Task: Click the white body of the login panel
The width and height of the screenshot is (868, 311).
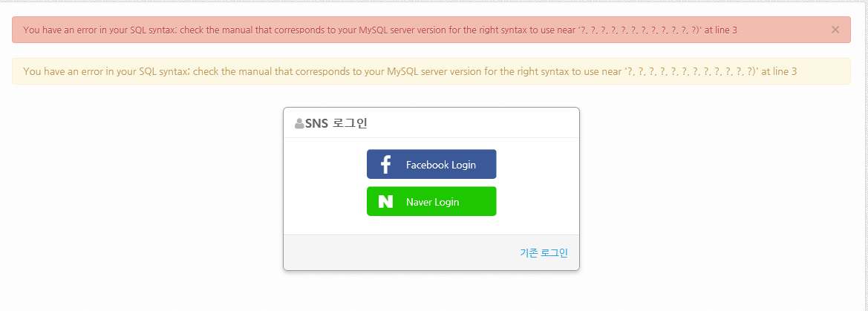Action: tap(431, 186)
